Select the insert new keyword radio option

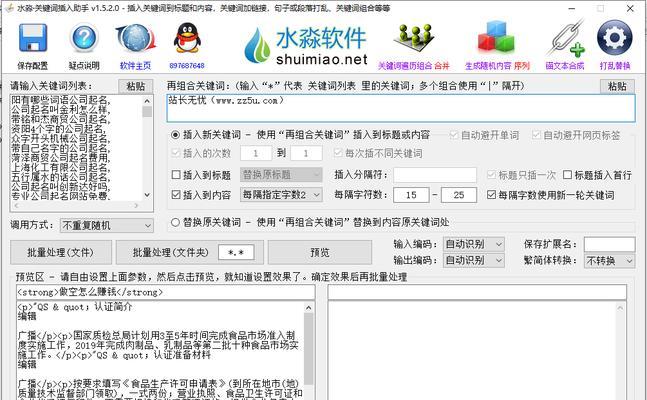(175, 135)
